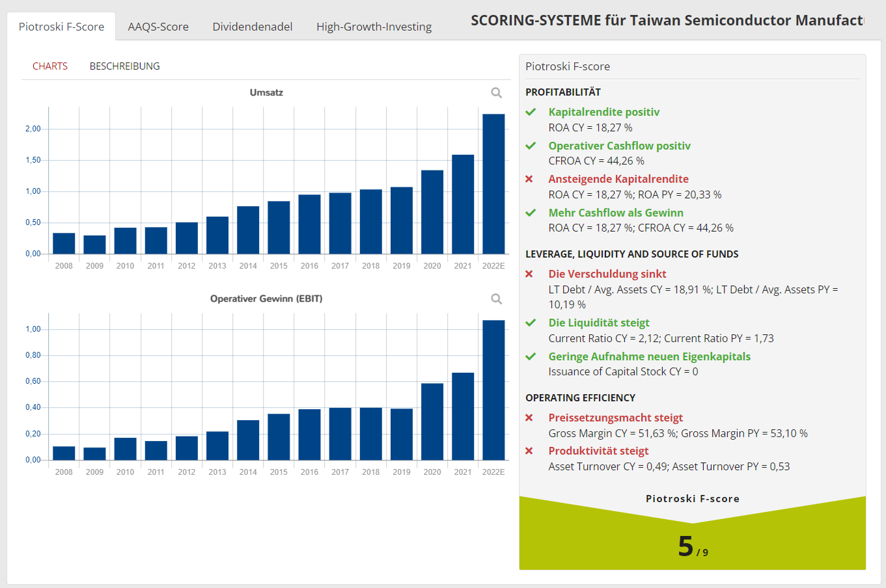
Task: Click the 2014 bar in EBIT chart
Action: tap(248, 440)
